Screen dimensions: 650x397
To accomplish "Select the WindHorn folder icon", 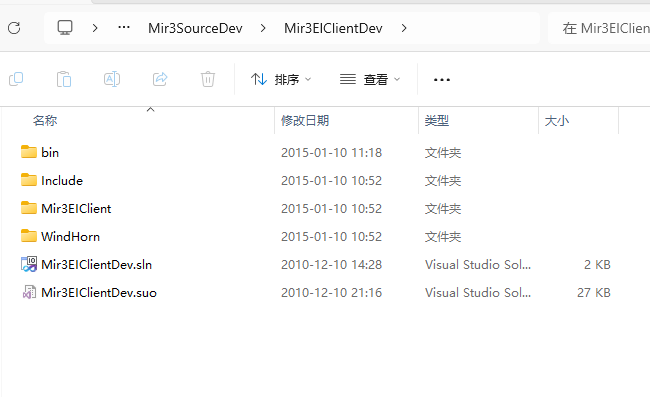I will (x=29, y=236).
